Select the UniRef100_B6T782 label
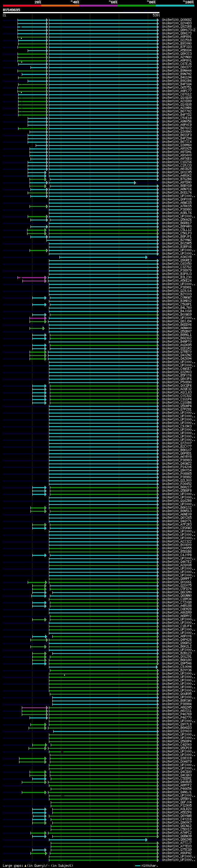The image size is (197, 868). tap(177, 111)
